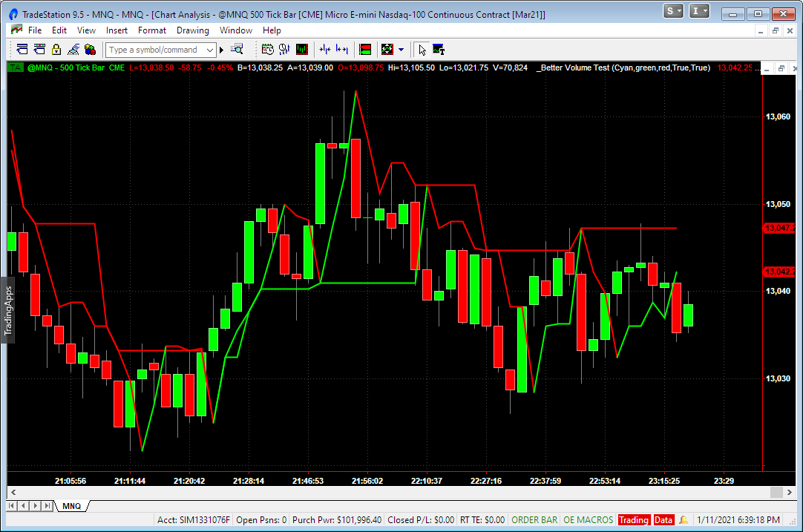Click the I button in title bar
Image resolution: width=803 pixels, height=532 pixels.
[x=699, y=10]
